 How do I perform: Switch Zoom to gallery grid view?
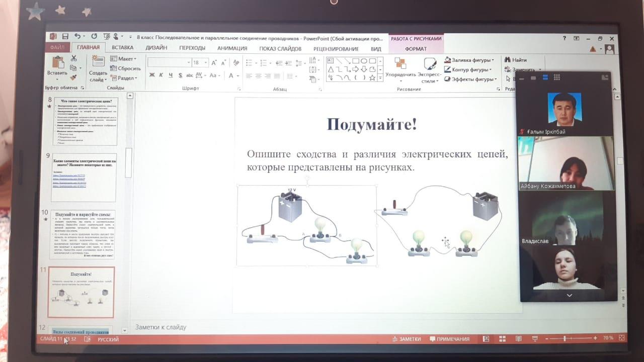(557, 77)
